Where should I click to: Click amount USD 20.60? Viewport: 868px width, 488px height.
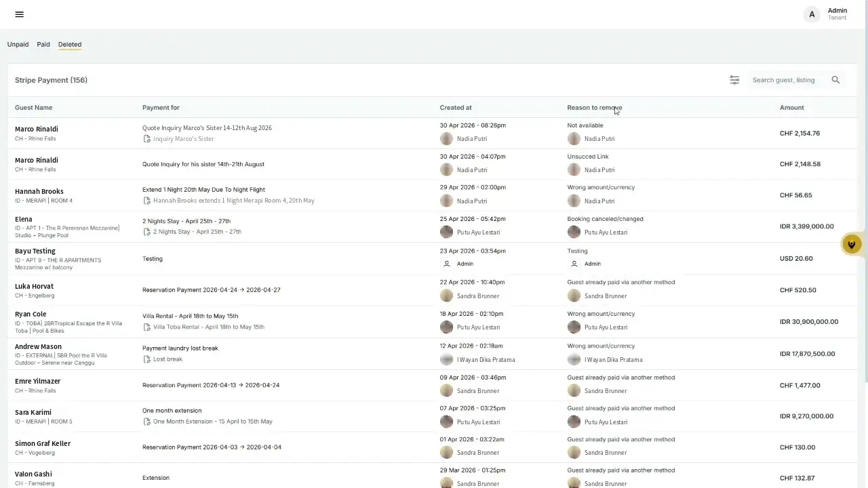[x=796, y=258]
